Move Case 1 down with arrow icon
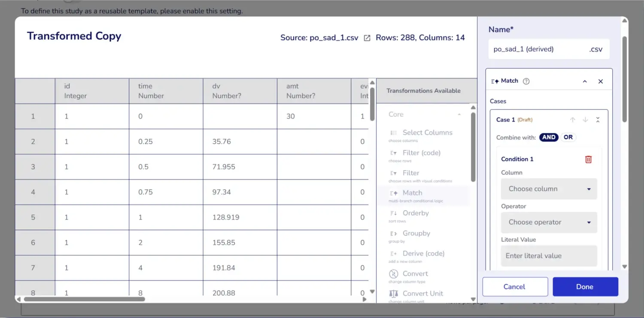 coord(585,120)
